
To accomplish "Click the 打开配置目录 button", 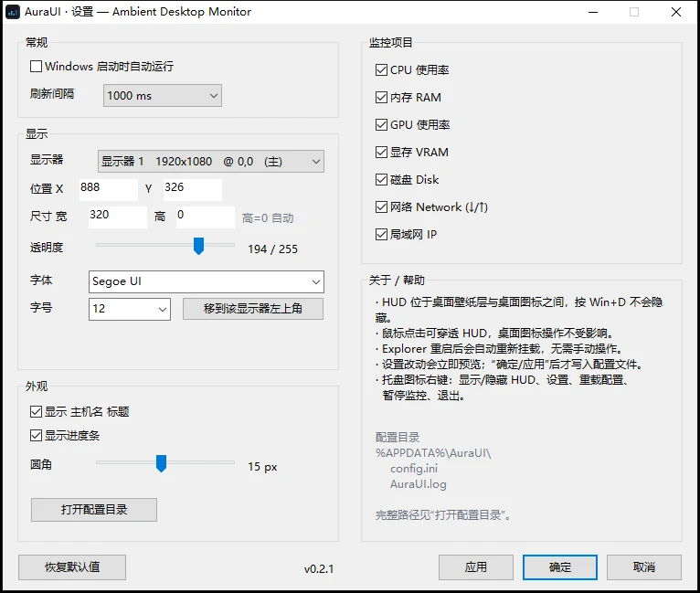I will (94, 510).
